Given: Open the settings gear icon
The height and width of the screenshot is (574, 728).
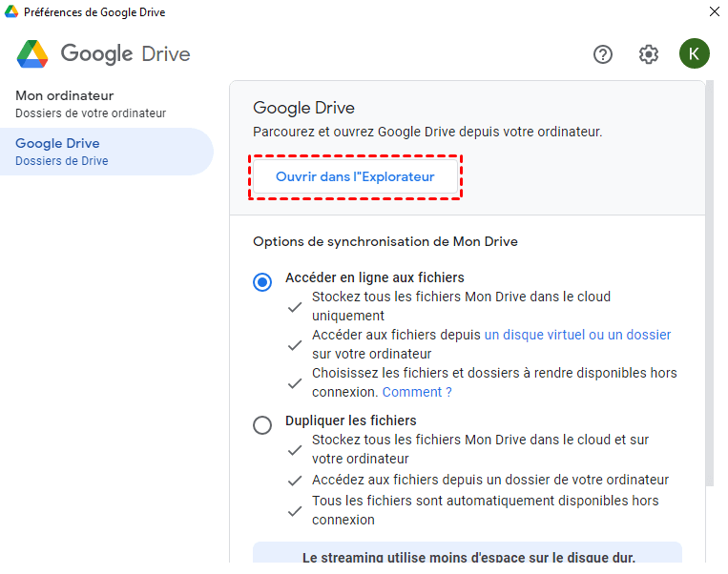Looking at the screenshot, I should click(649, 54).
